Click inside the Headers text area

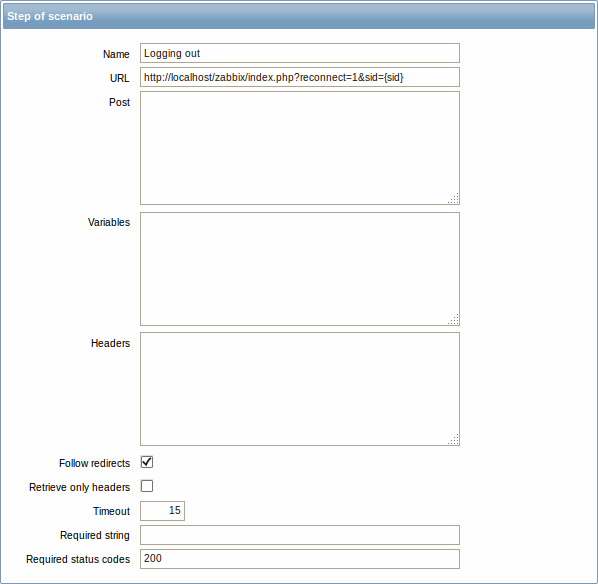300,389
